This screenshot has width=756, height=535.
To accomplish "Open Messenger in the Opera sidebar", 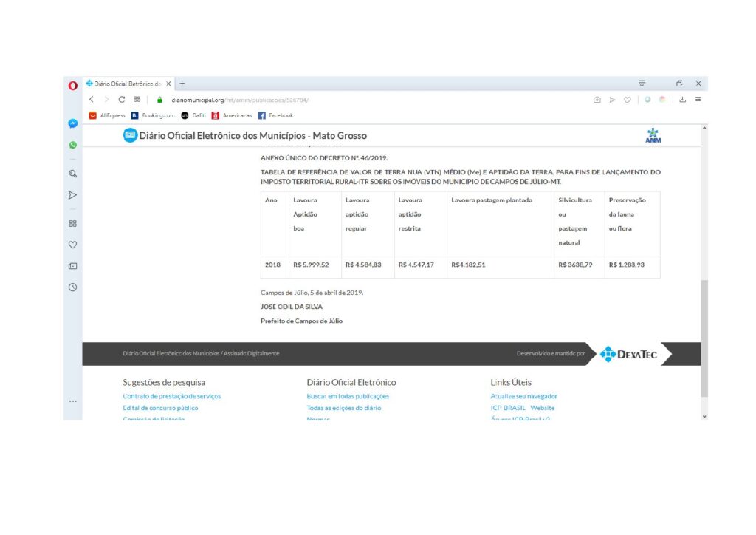I will 73,123.
